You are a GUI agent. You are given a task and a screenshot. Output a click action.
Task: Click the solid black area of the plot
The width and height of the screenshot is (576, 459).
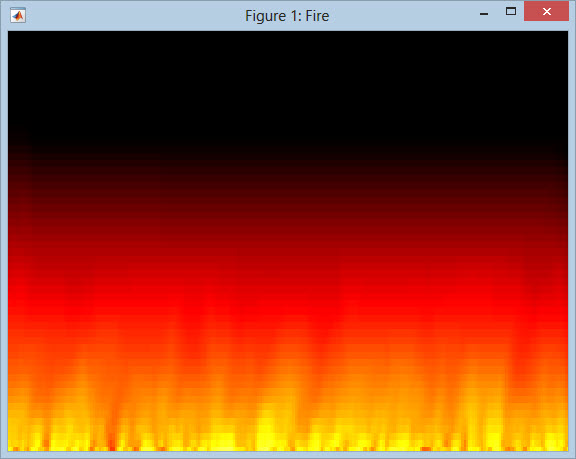(288, 84)
